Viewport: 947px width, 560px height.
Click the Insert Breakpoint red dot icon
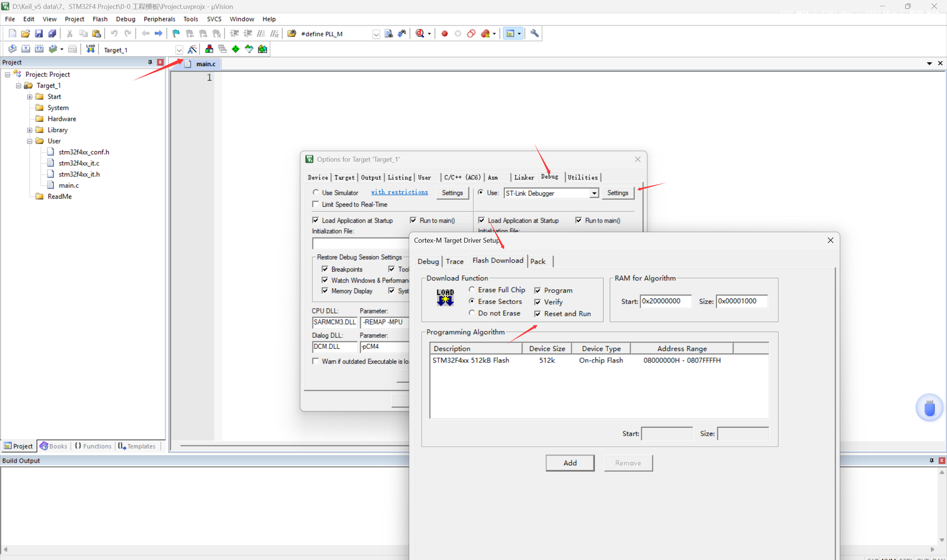click(444, 34)
